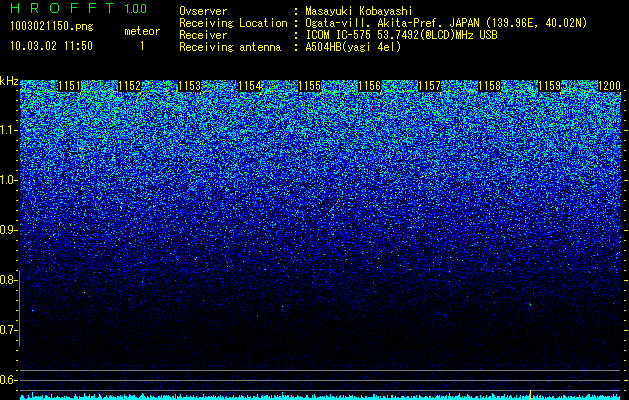Click the Receiving Location value text
This screenshot has width=629, height=400.
[446, 23]
